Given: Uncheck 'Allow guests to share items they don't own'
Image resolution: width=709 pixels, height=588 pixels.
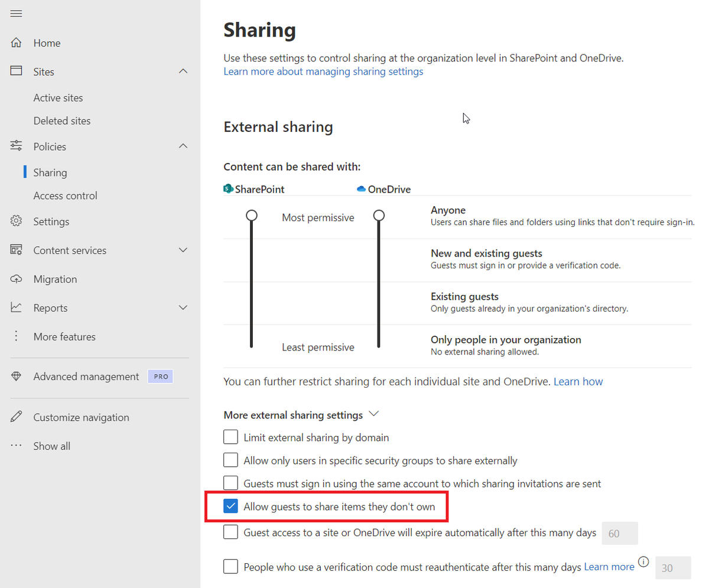Looking at the screenshot, I should point(230,506).
